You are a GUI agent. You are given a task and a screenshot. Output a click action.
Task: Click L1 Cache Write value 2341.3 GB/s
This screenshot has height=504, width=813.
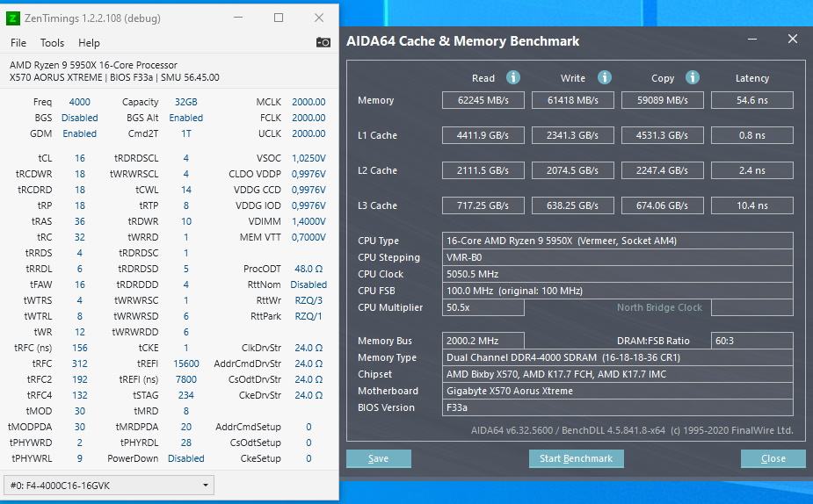tap(573, 135)
